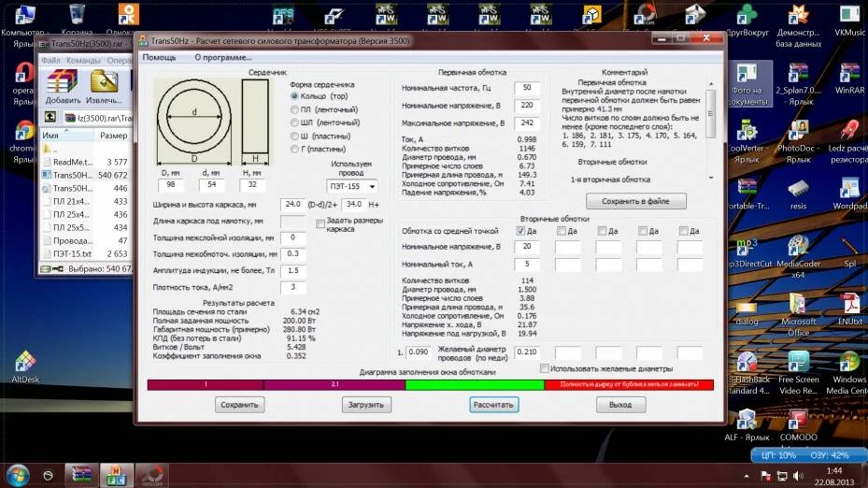Open the resis desktop icon
The width and height of the screenshot is (868, 488).
[x=798, y=194]
